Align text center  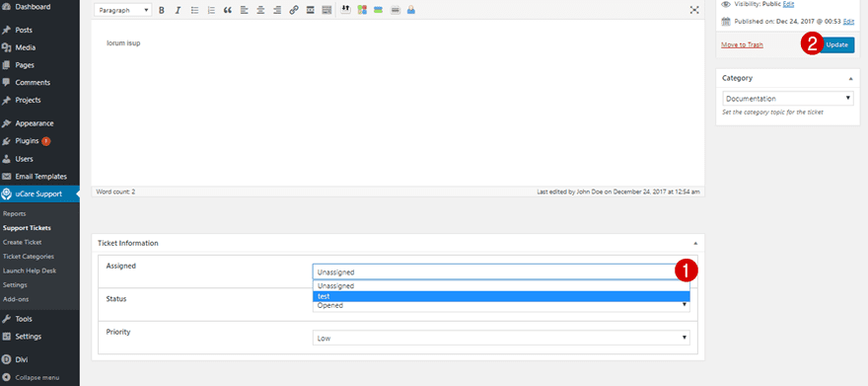260,10
